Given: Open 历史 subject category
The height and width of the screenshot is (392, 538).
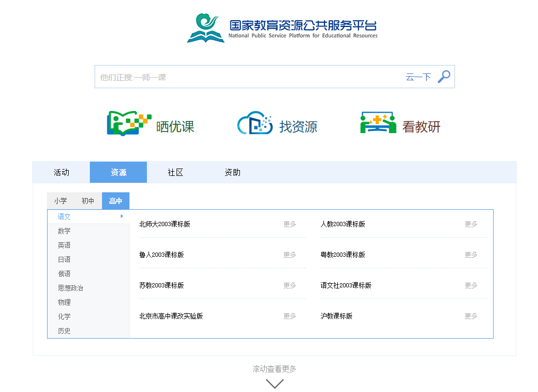Looking at the screenshot, I should [x=64, y=331].
